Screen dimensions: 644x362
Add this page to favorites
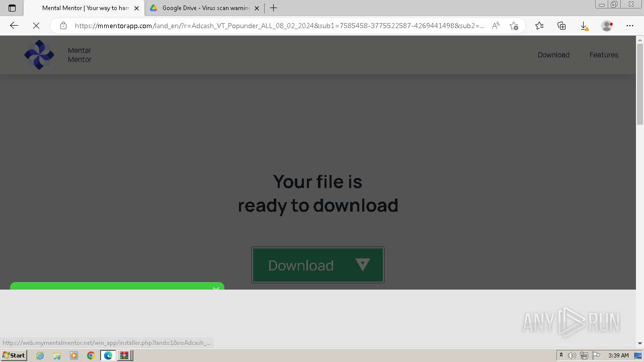514,26
